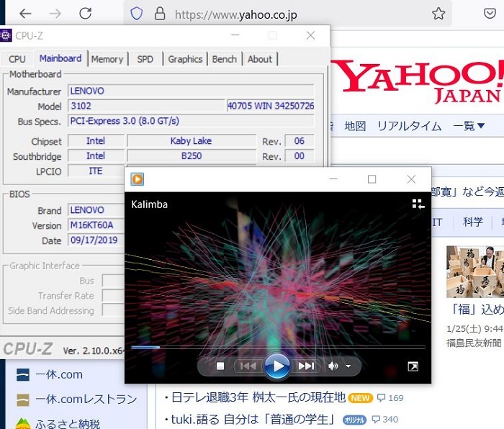Go back in the browser

(x=25, y=14)
